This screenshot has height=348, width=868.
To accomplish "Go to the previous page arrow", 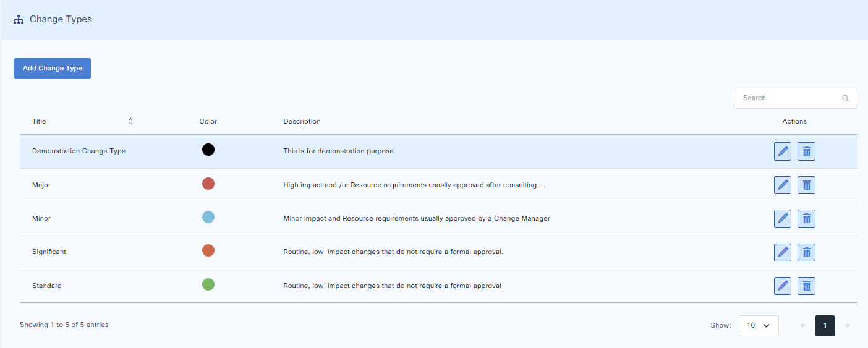I will [802, 326].
